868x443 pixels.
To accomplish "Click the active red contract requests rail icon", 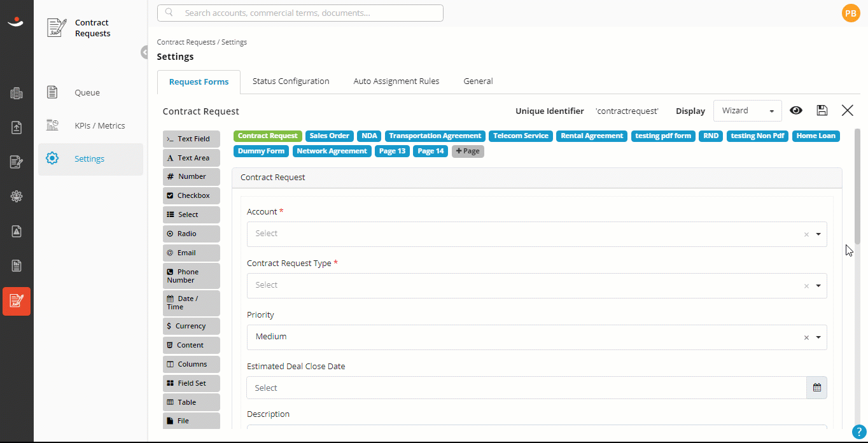I will [x=17, y=301].
